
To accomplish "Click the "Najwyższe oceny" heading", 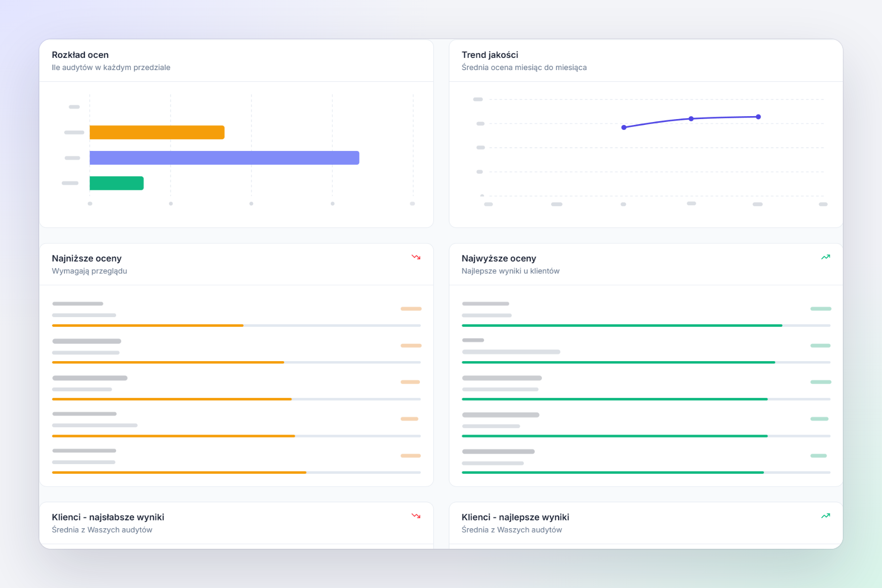I will [499, 258].
